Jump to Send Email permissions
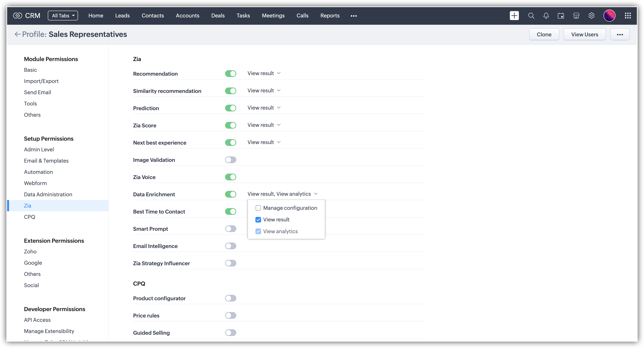This screenshot has height=348, width=644. [x=38, y=92]
